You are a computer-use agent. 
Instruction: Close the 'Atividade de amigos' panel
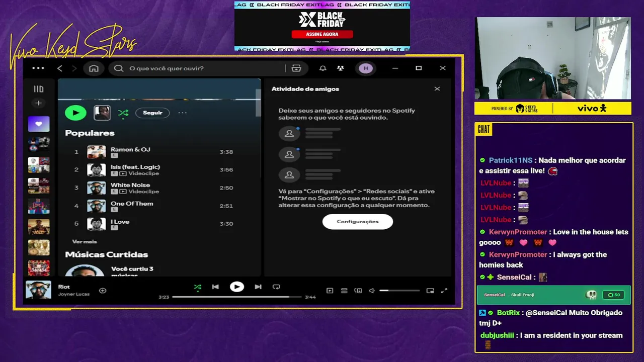(437, 89)
